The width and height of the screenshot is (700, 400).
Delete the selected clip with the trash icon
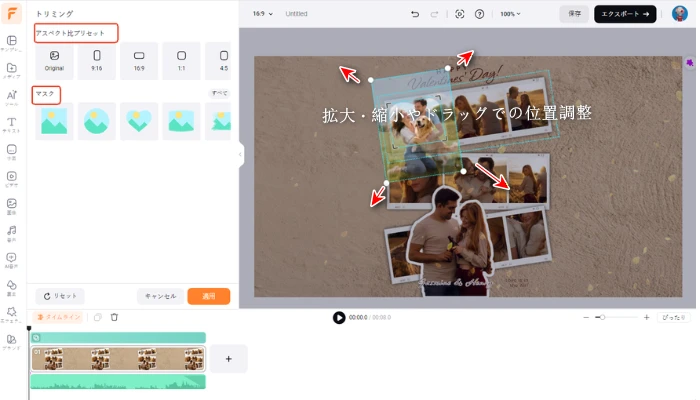[114, 317]
